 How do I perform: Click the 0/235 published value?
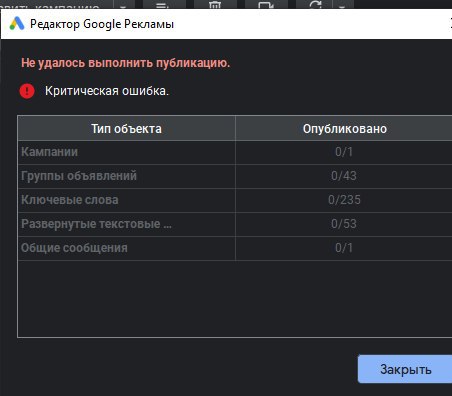[344, 200]
